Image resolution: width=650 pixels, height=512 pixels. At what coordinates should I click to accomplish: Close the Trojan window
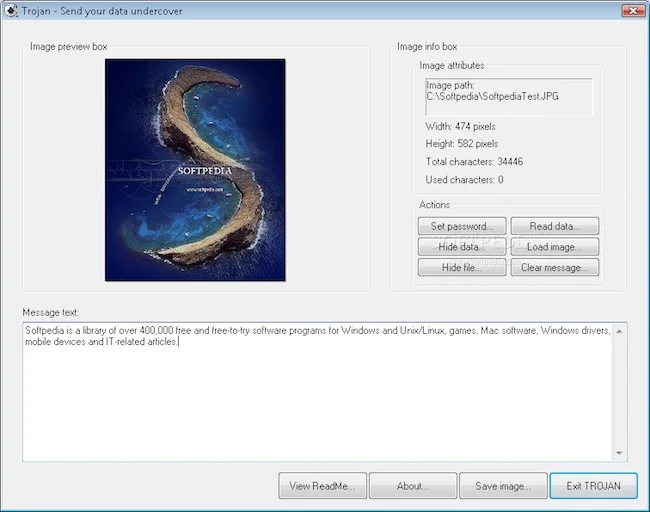coord(633,11)
